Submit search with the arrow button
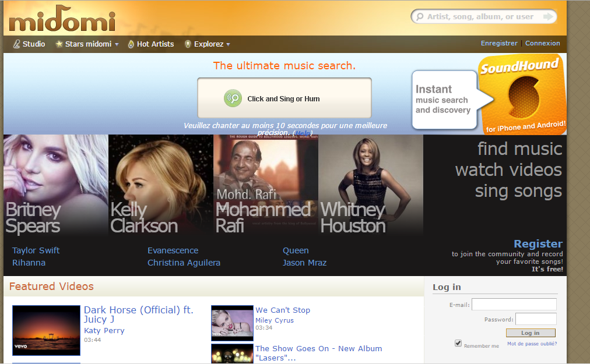Image resolution: width=590 pixels, height=364 pixels. (x=548, y=16)
